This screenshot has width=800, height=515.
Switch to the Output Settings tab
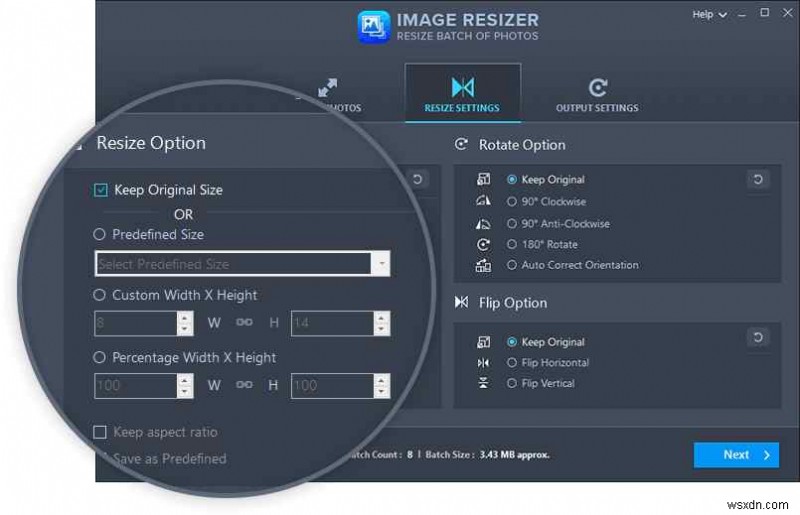point(597,94)
